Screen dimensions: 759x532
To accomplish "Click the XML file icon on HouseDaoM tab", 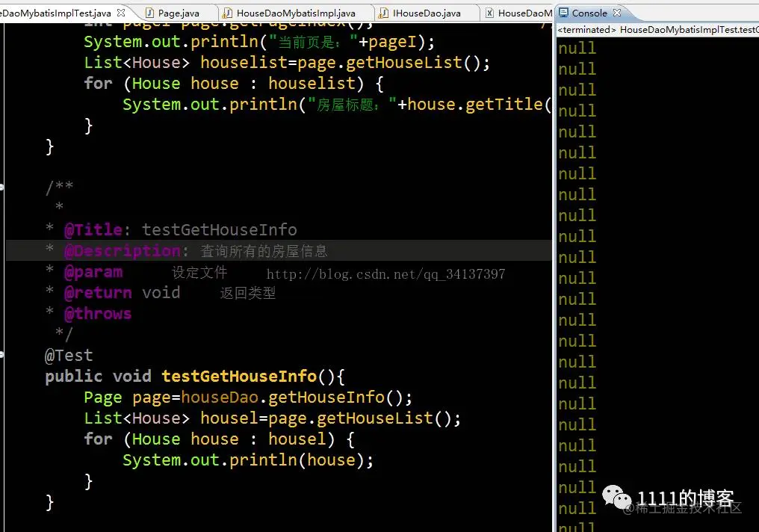I will (489, 13).
